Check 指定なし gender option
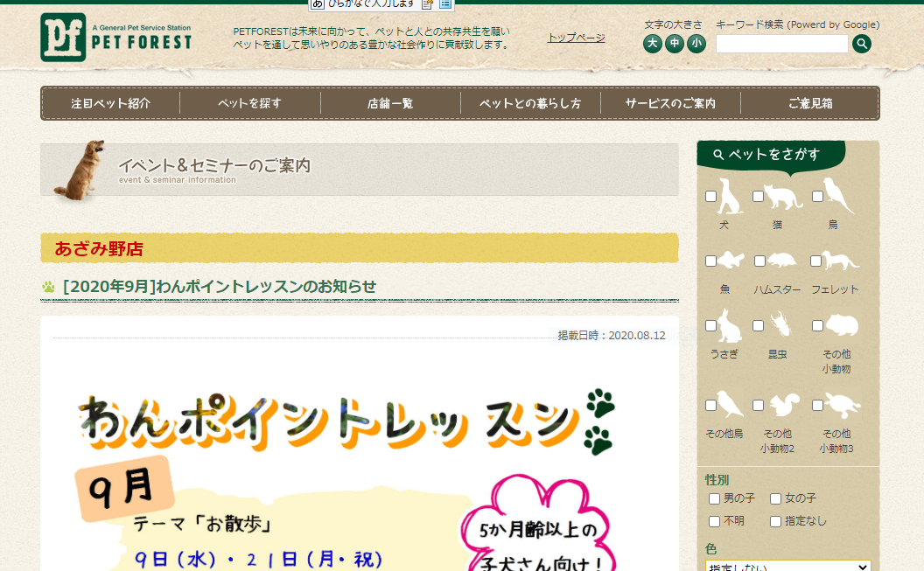 coord(775,521)
